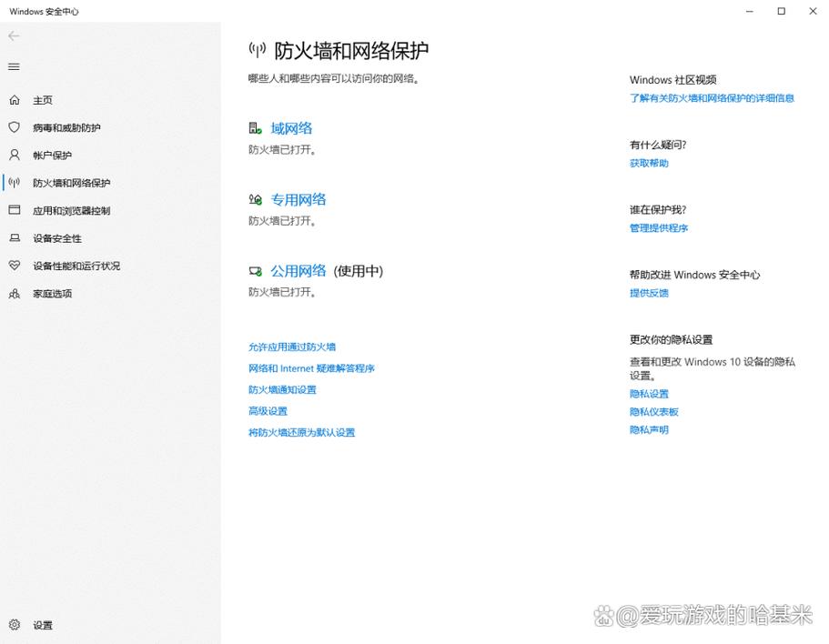Click 获取帮助 link
This screenshot has width=829, height=644.
pyautogui.click(x=649, y=163)
